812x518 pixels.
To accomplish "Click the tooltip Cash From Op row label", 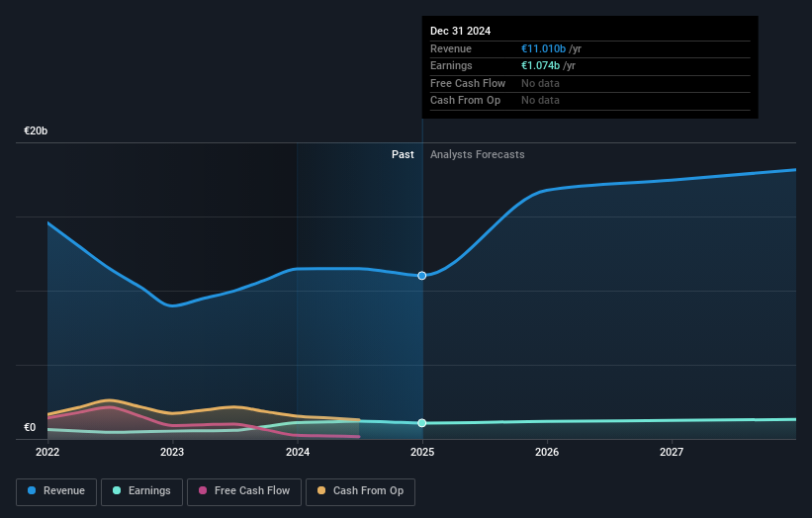I will click(x=465, y=101).
